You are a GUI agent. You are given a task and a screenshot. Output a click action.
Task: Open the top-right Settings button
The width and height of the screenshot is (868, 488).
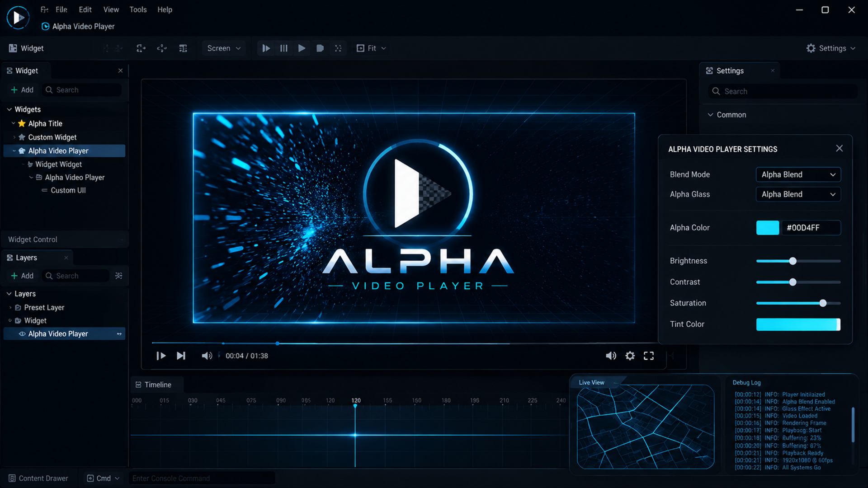tap(830, 48)
